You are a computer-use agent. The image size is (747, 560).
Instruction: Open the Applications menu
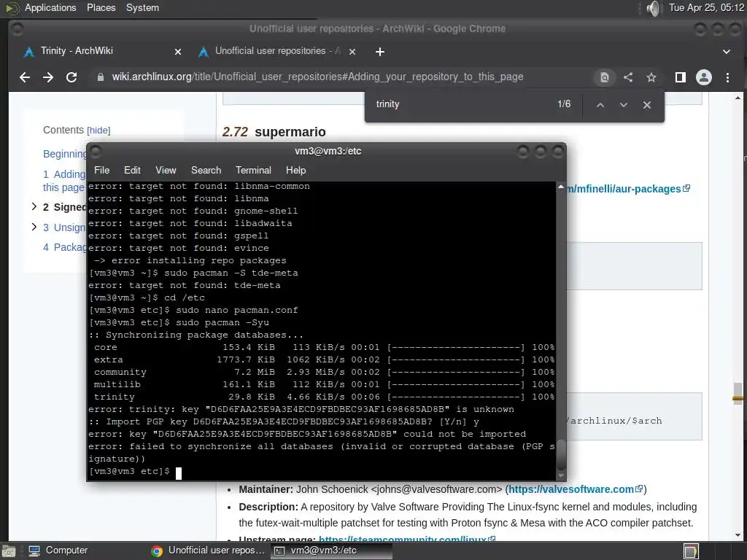[x=50, y=7]
